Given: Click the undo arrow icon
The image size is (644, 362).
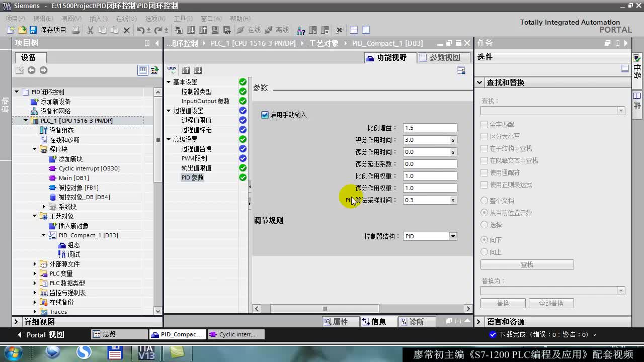Looking at the screenshot, I should tap(141, 30).
